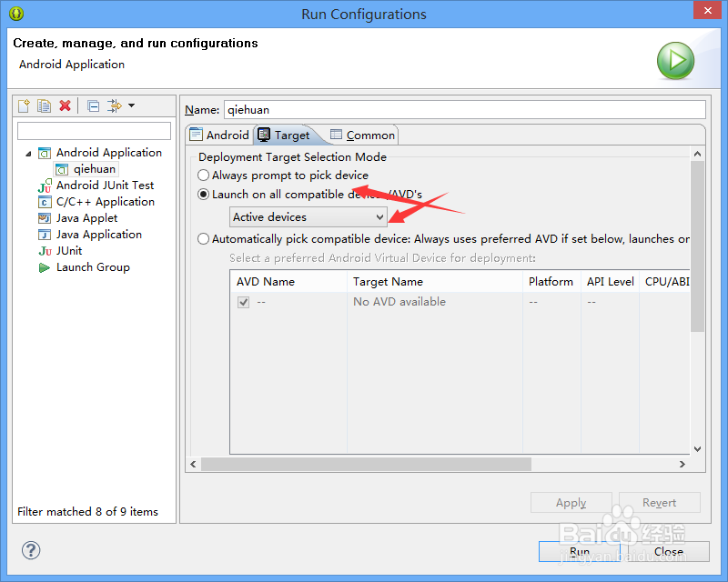Click the green Run banner icon

[x=675, y=61]
